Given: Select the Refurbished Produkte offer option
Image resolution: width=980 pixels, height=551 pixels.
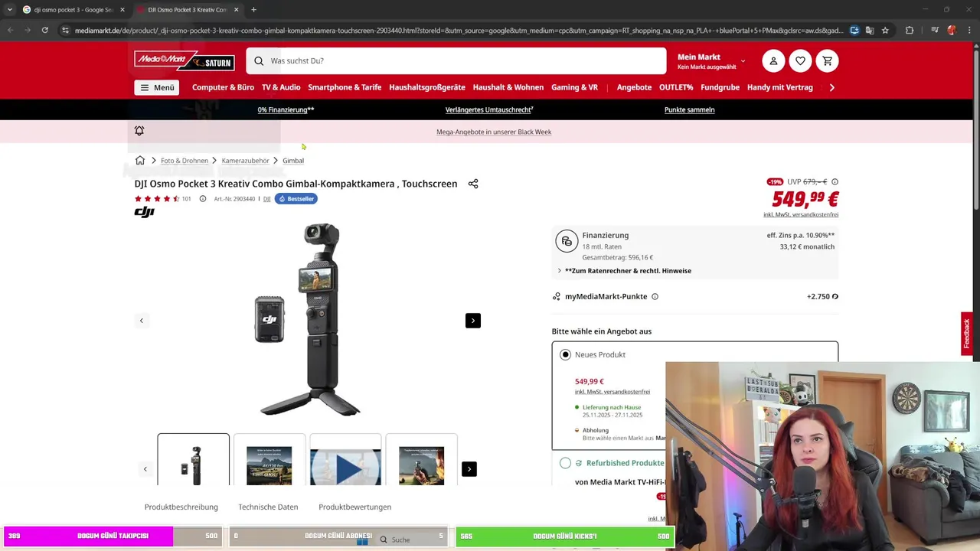Looking at the screenshot, I should [565, 463].
